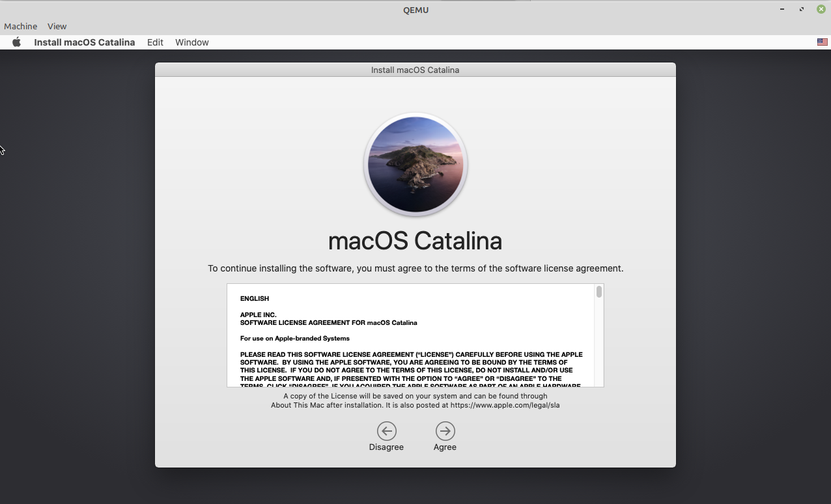
Task: Click the Agree text label
Action: pos(445,447)
